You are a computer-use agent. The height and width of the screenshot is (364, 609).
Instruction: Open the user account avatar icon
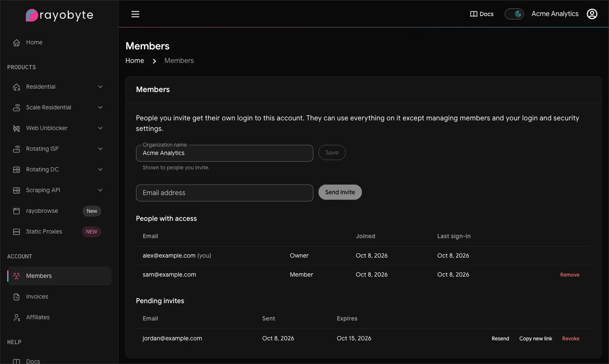[x=592, y=14]
